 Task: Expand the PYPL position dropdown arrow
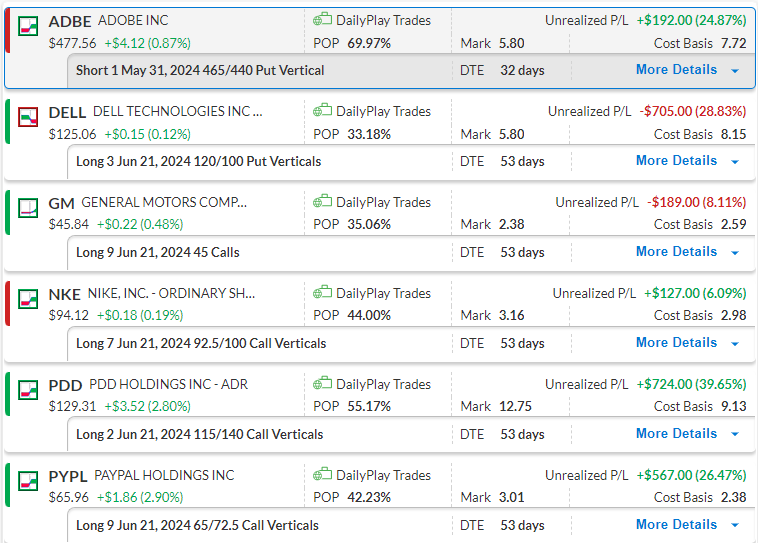click(735, 525)
